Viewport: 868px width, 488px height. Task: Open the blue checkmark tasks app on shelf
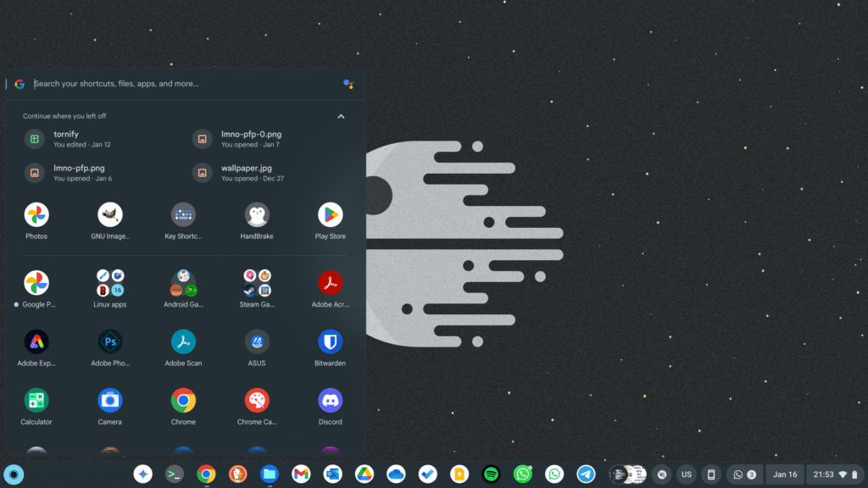coord(427,474)
